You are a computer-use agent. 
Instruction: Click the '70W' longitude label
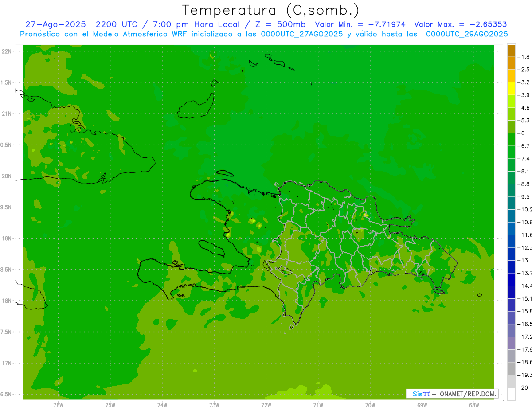(370, 405)
